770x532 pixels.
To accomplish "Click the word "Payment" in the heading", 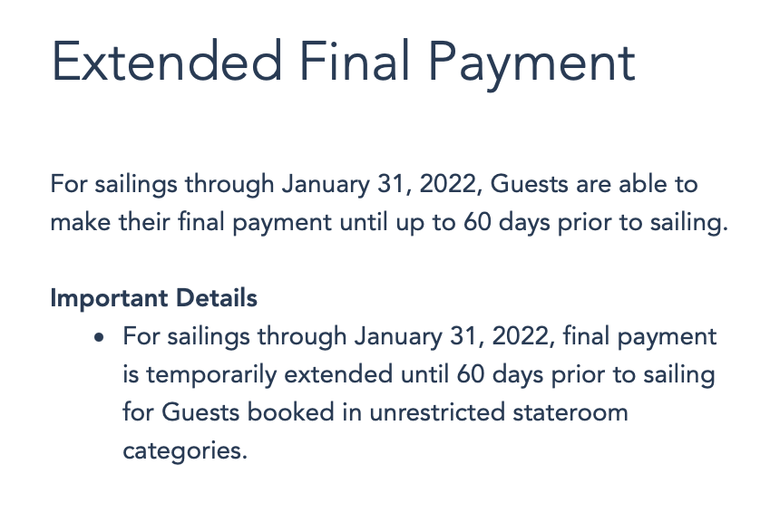I will click(530, 63).
